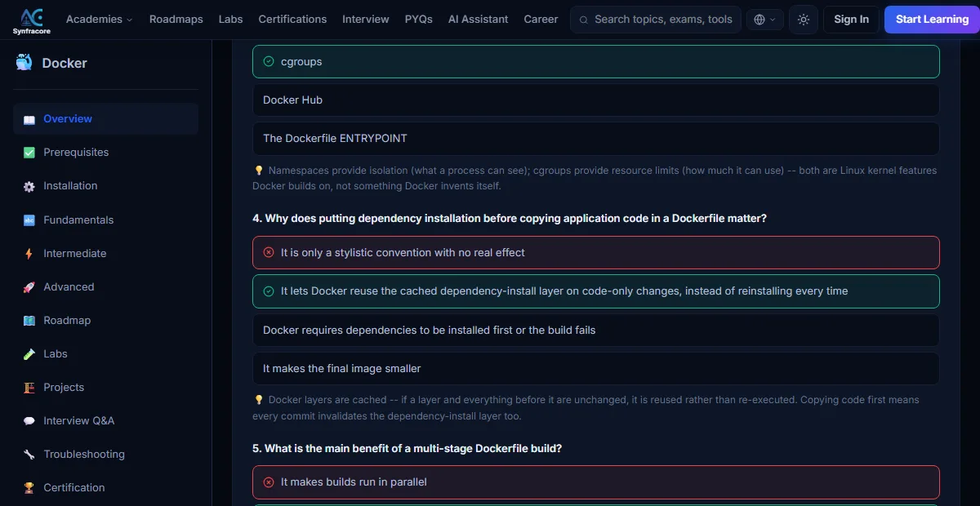Open Interview in the top navigation
Viewport: 980px width, 506px height.
[x=366, y=20]
